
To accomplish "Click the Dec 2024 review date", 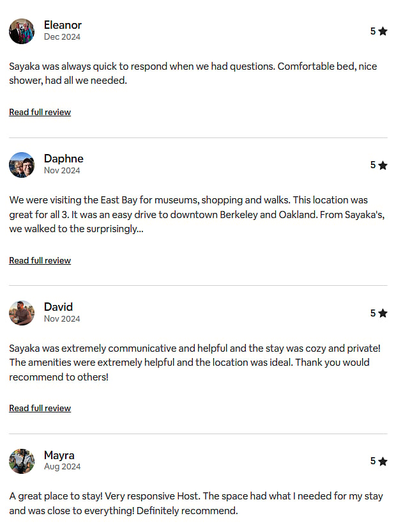I will 62,36.
